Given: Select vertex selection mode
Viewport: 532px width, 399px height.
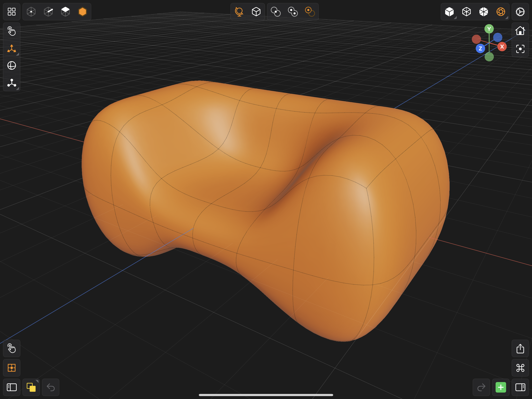Looking at the screenshot, I should (x=31, y=11).
